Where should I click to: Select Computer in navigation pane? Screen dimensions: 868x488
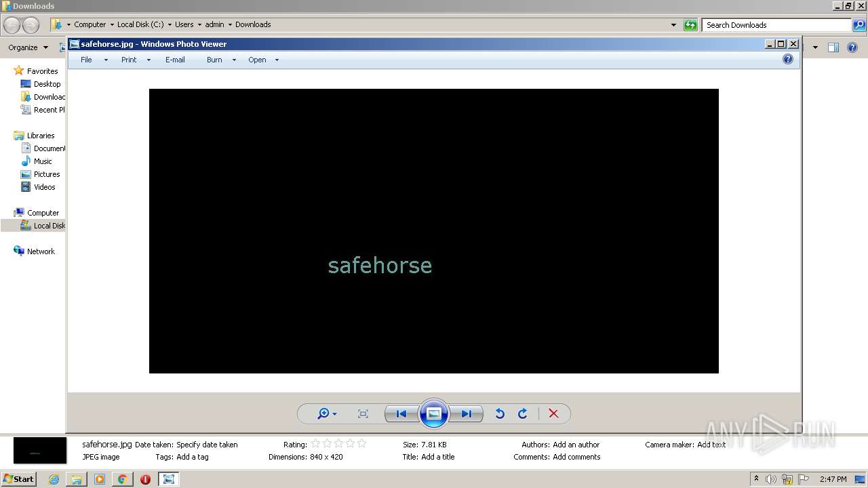43,213
